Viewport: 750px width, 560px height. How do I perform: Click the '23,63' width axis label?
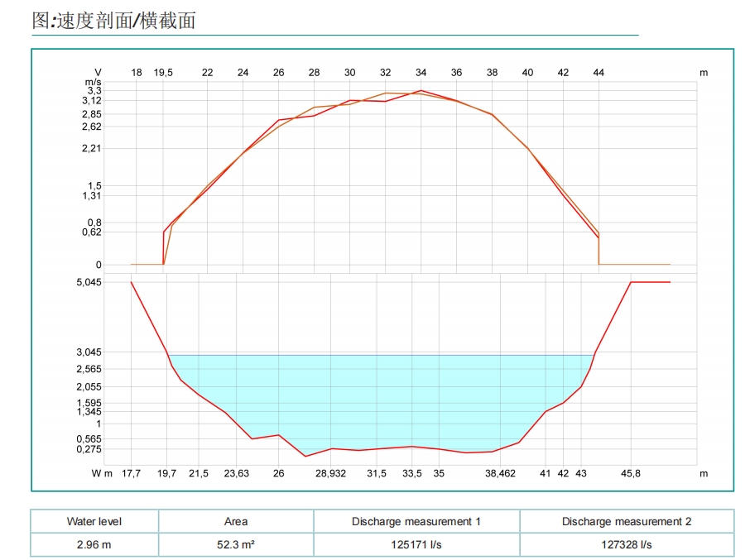[236, 473]
